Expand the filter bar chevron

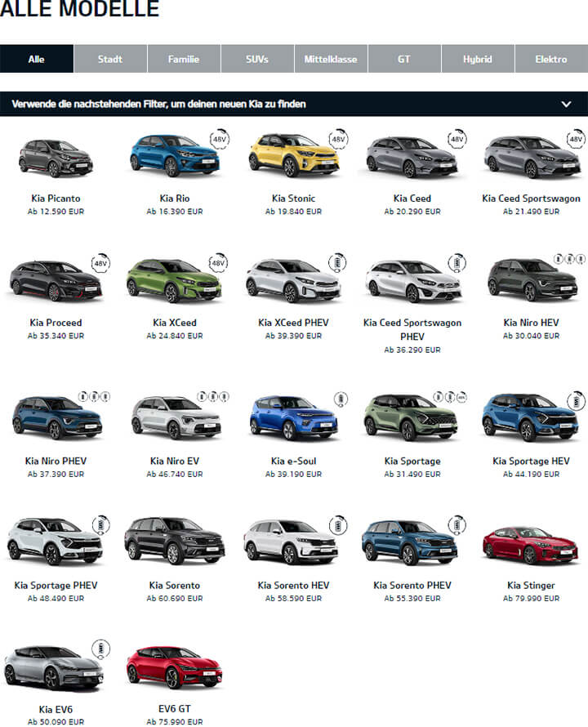click(566, 105)
